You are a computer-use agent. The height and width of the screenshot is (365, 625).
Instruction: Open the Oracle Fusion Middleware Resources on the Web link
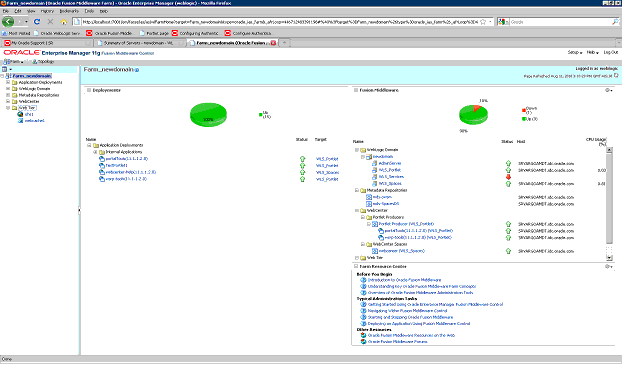pyautogui.click(x=411, y=336)
